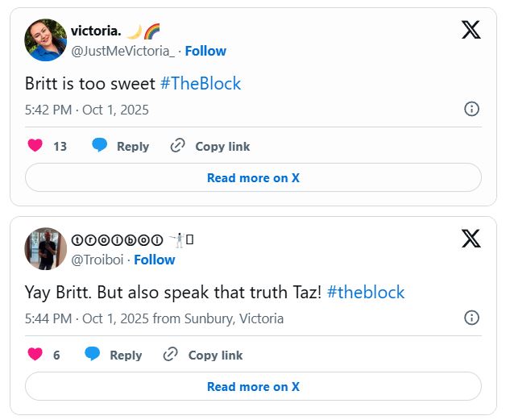
Task: Click the copy link chain icon on victoria's tweet
Action: [x=178, y=146]
